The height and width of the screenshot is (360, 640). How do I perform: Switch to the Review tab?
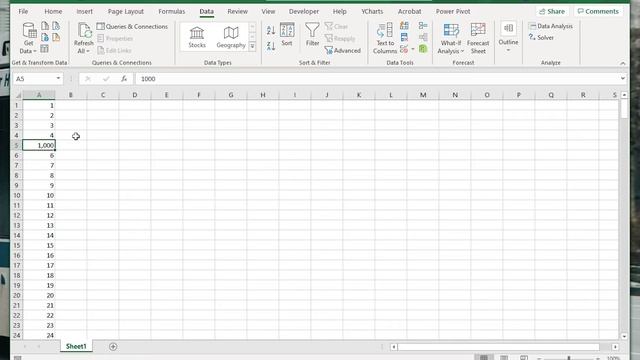[238, 11]
